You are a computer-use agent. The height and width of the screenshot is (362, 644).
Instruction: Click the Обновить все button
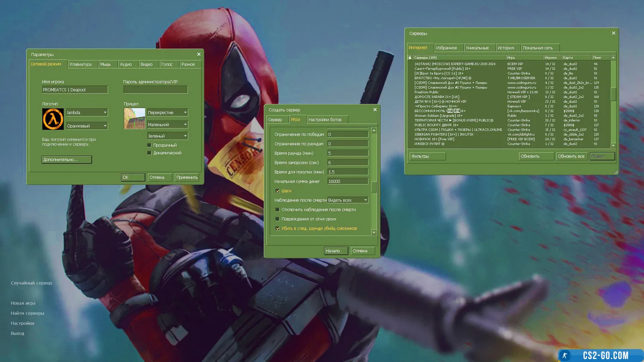coord(571,156)
